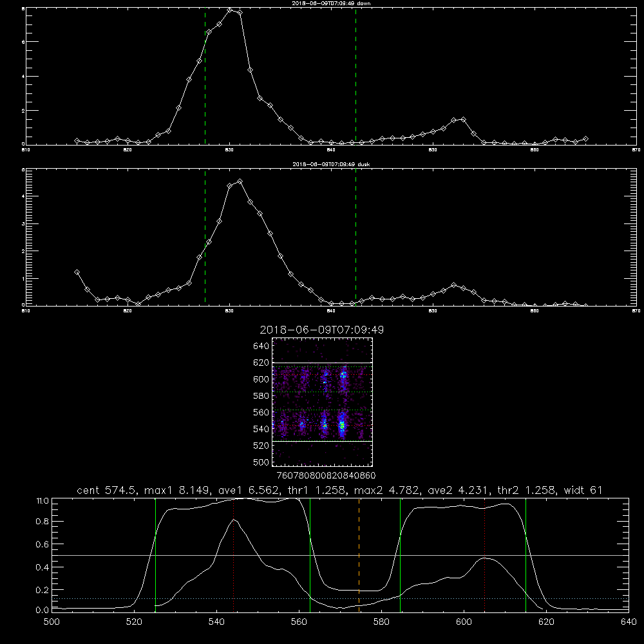Click the first data point of the dusk curve
Viewport: 644px width, 644px height.
77,272
